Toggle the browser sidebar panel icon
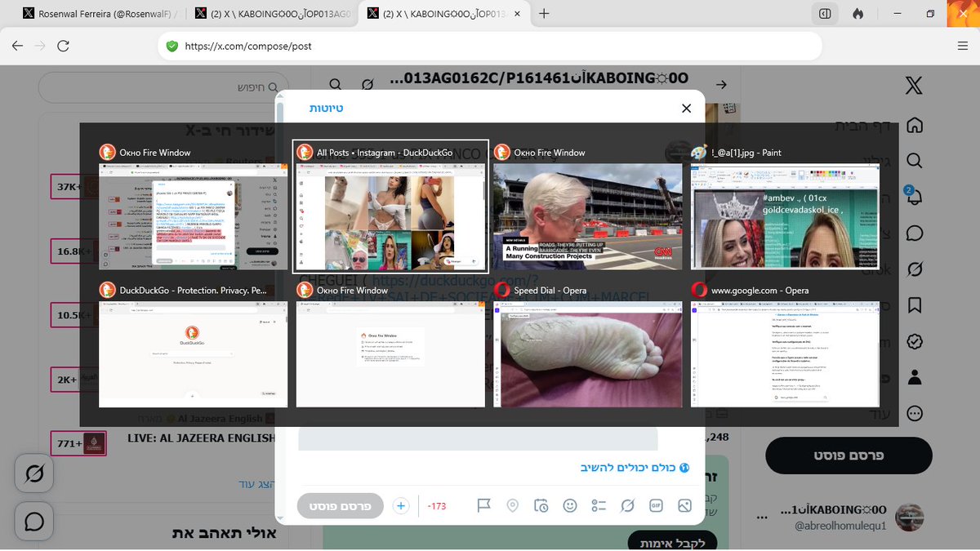This screenshot has height=551, width=980. 826,13
